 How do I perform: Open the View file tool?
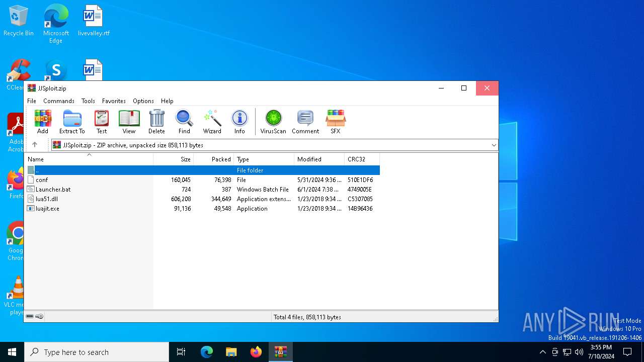(x=129, y=122)
